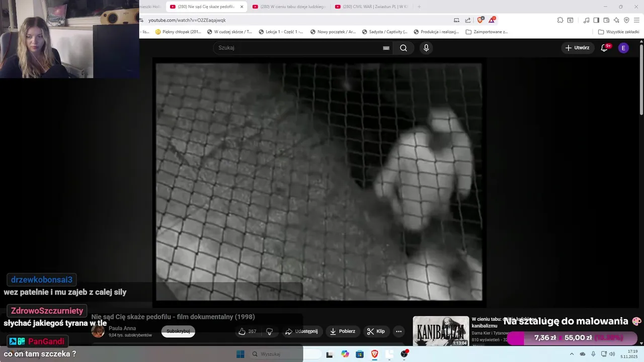
Task: Open the Brave VPN shield icon
Action: pos(626,20)
